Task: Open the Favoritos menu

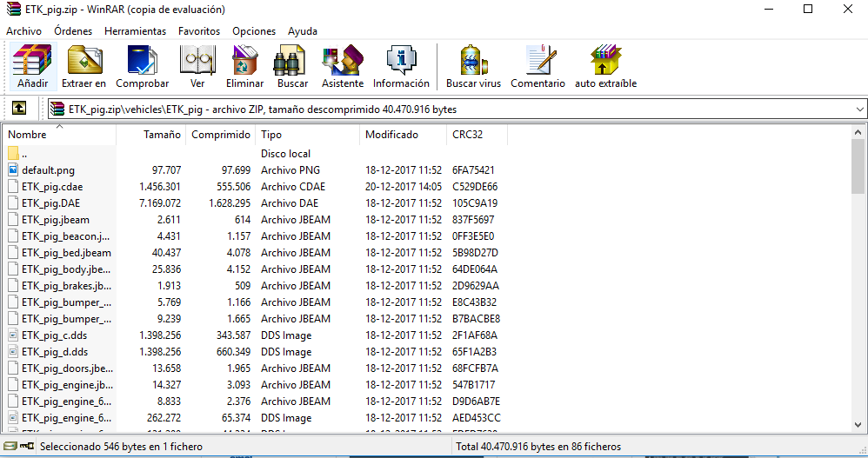Action: tap(199, 31)
